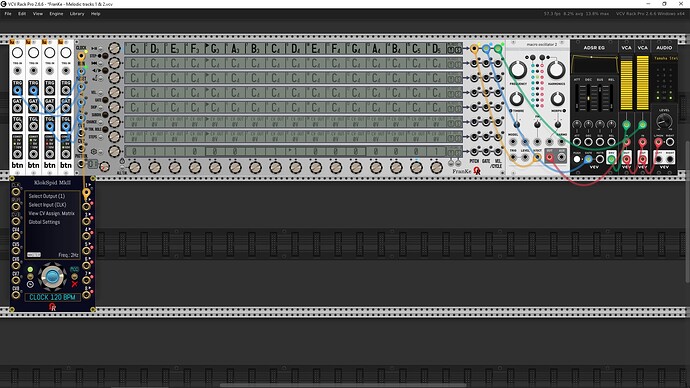690x388 pixels.
Task: Toggle the round button on the SKIP row of FranKe
Action: [100, 107]
